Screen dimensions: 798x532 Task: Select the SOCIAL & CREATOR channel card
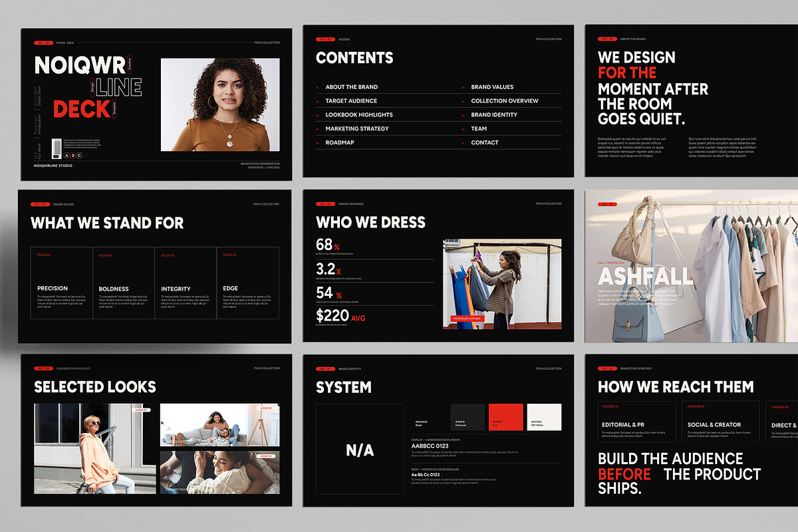pos(720,422)
